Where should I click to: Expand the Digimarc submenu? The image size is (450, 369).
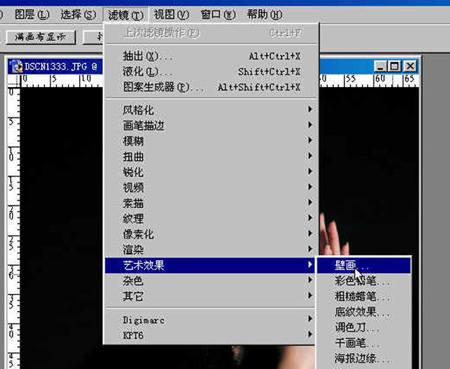coord(211,320)
